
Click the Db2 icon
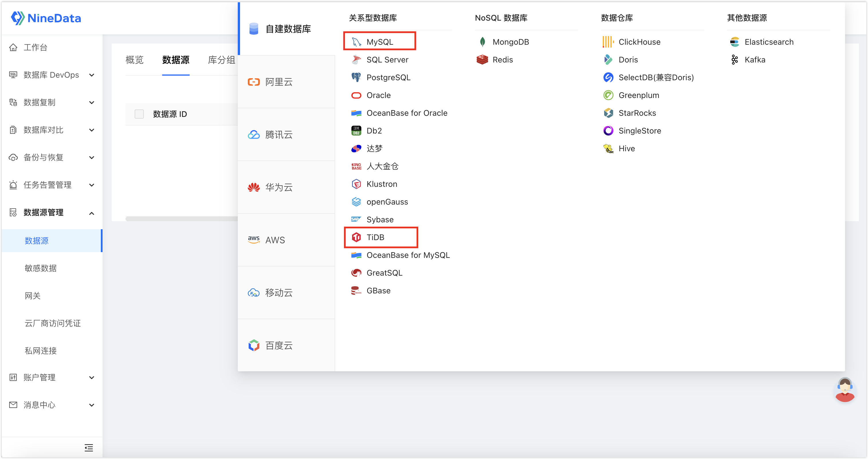pyautogui.click(x=356, y=131)
